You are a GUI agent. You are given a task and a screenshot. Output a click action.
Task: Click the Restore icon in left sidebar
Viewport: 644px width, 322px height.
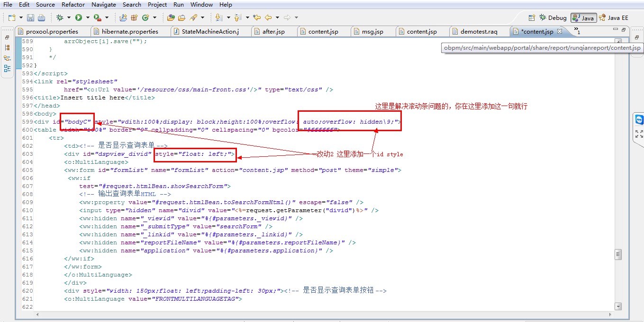7,37
